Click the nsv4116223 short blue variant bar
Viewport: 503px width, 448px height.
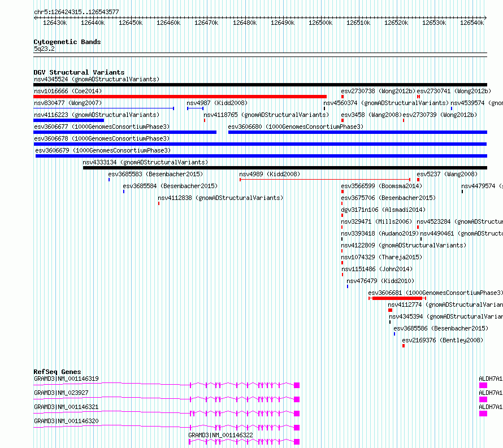point(68,120)
